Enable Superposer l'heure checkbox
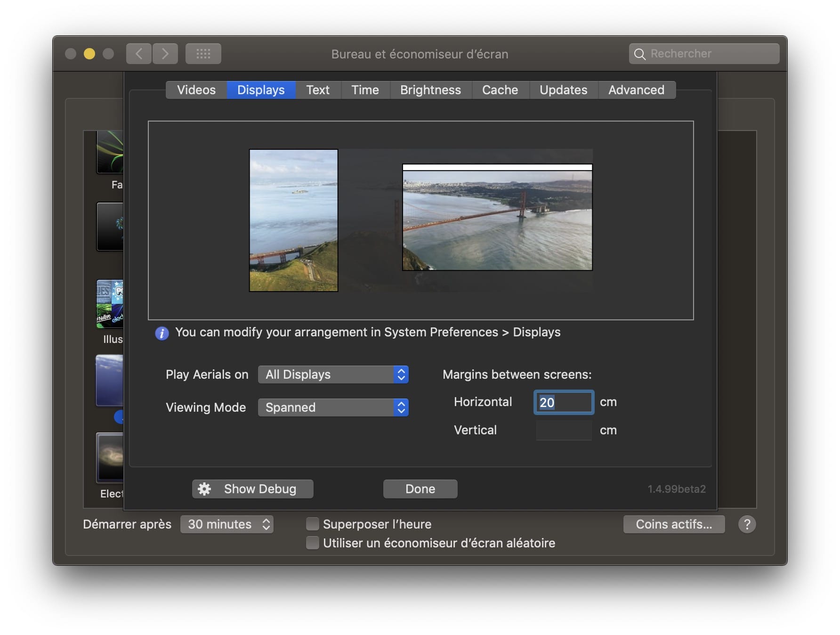The height and width of the screenshot is (635, 840). click(x=313, y=524)
